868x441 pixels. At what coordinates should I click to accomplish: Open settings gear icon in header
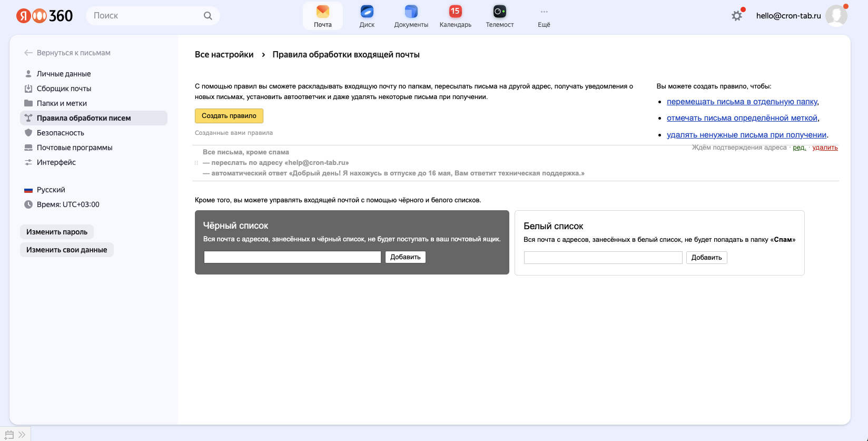[737, 16]
